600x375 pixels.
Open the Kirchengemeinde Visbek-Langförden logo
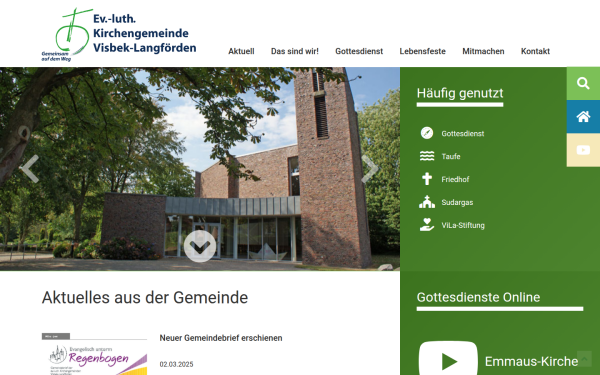tap(119, 34)
